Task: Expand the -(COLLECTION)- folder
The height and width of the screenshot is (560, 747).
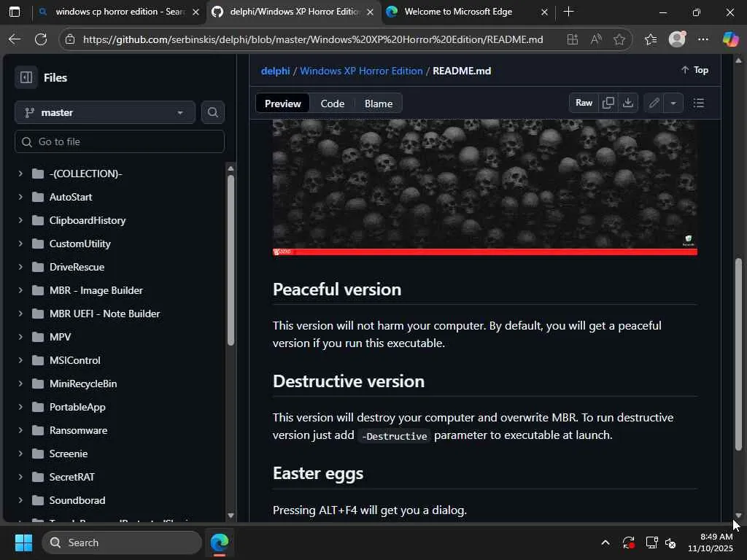Action: [x=20, y=174]
